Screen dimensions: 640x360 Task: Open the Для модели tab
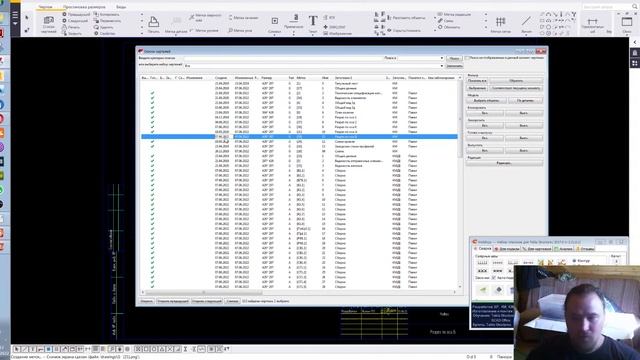coord(507,249)
